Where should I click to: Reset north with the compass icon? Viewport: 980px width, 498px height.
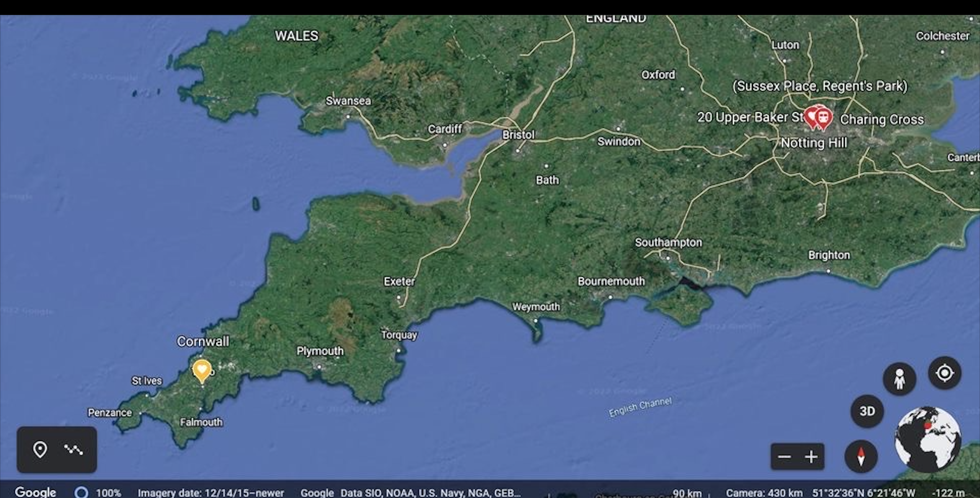click(x=861, y=456)
